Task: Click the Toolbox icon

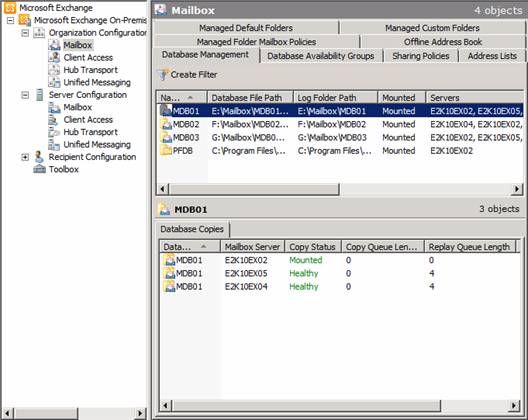Action: pos(39,169)
